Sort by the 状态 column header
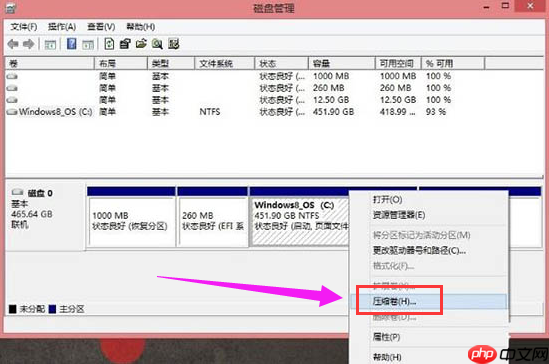The height and width of the screenshot is (364, 549). tap(282, 63)
